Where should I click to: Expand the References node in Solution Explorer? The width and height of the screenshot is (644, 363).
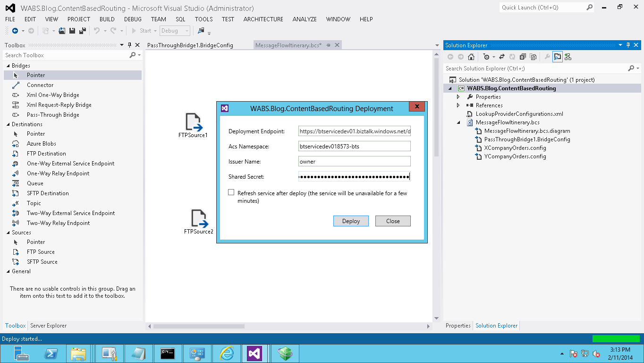click(458, 105)
